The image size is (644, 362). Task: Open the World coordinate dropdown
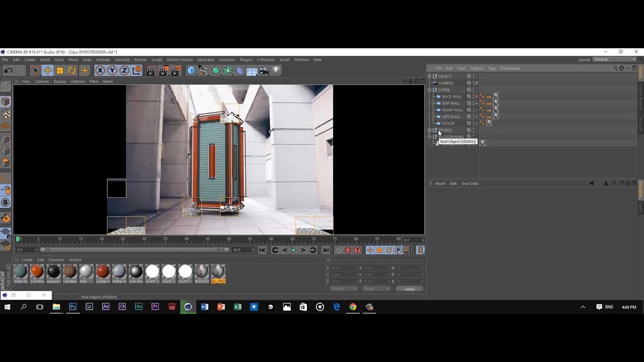pos(344,289)
